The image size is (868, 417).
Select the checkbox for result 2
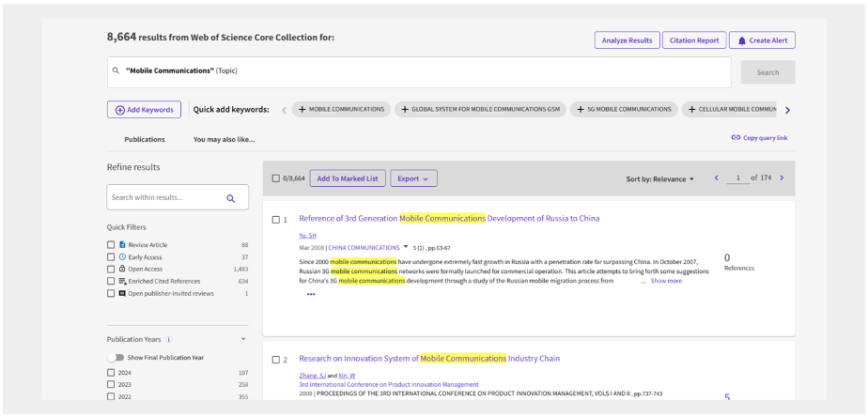(275, 360)
